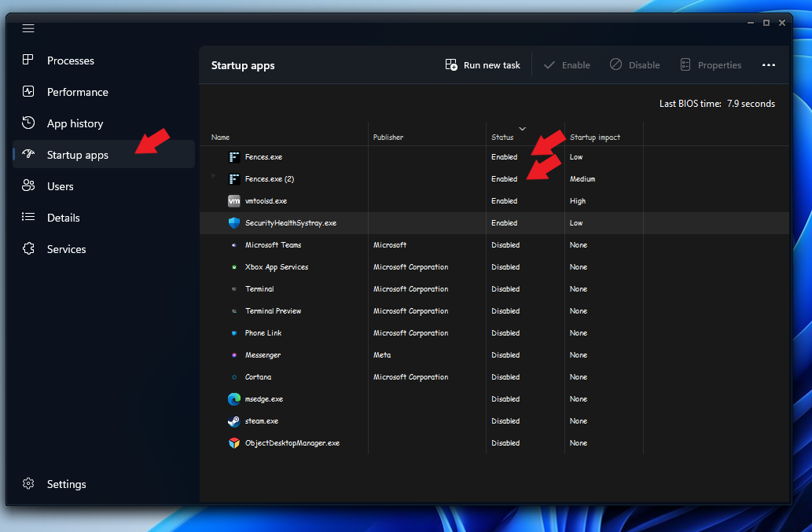Select Startup apps in sidebar
The width and height of the screenshot is (812, 532).
click(104, 154)
